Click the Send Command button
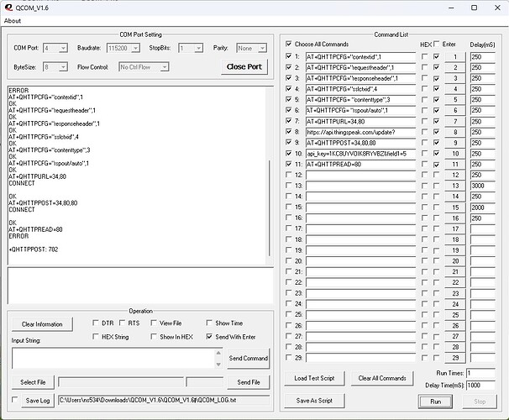Image resolution: width=509 pixels, height=420 pixels. coord(248,359)
